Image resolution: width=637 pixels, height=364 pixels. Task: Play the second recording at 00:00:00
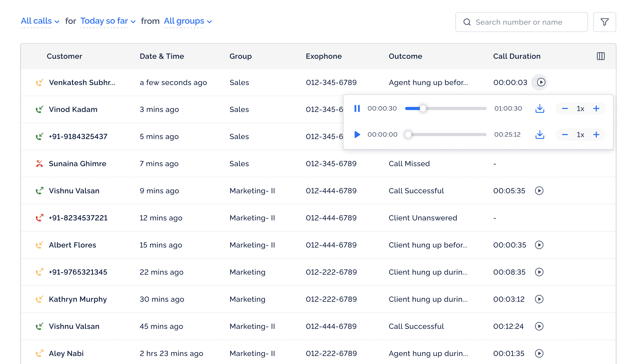(357, 135)
